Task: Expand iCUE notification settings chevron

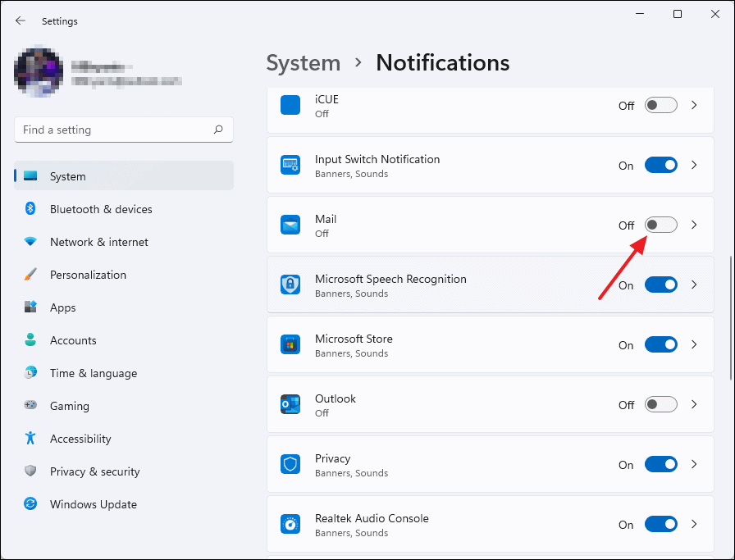Action: pyautogui.click(x=694, y=106)
